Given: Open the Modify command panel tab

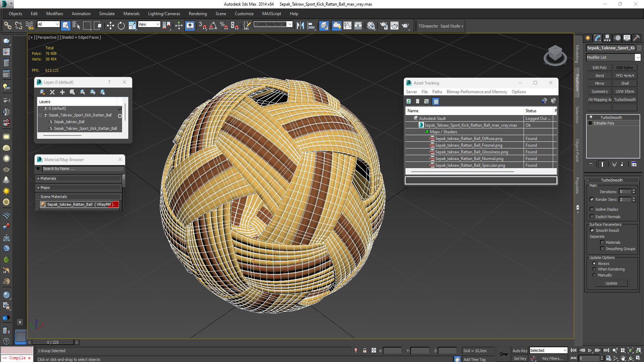Looking at the screenshot, I should (x=597, y=38).
